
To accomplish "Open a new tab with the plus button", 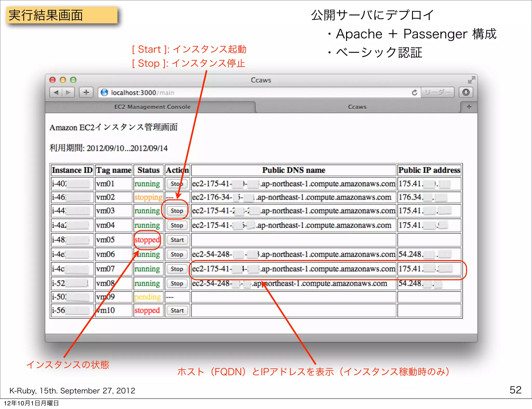I will click(469, 107).
